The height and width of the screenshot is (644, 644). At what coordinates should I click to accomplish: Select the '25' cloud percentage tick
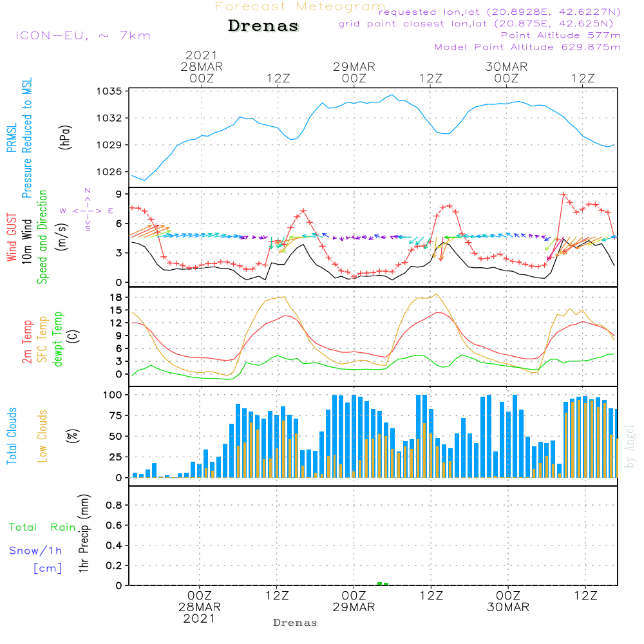116,457
